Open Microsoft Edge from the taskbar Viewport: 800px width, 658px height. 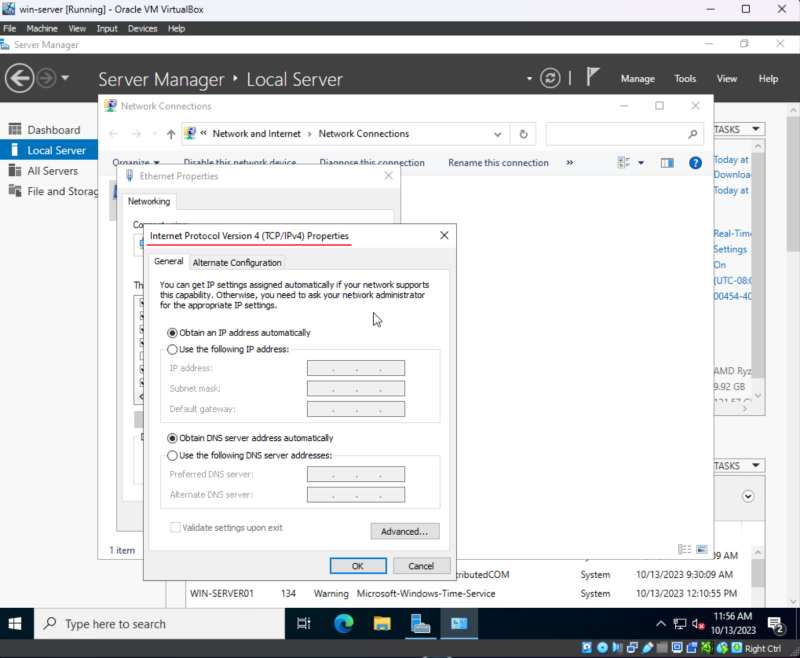343,624
